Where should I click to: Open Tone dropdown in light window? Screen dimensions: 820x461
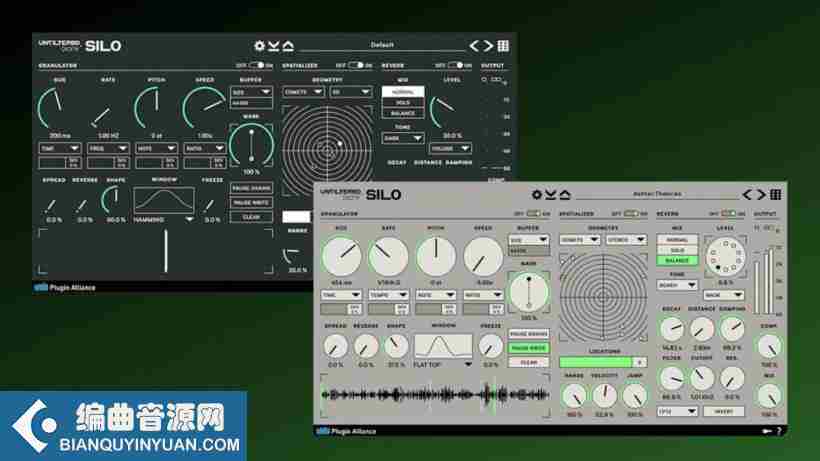coord(677,285)
